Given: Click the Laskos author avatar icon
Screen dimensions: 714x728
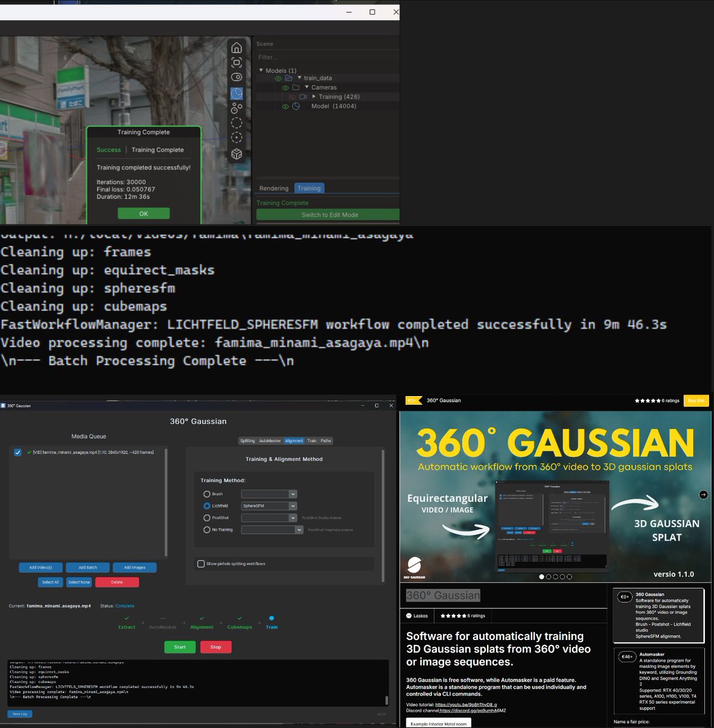Looking at the screenshot, I should point(409,616).
